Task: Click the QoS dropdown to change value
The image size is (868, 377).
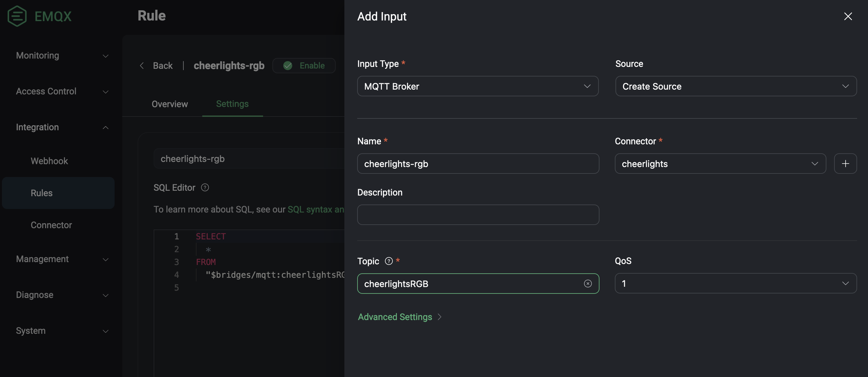Action: click(735, 283)
